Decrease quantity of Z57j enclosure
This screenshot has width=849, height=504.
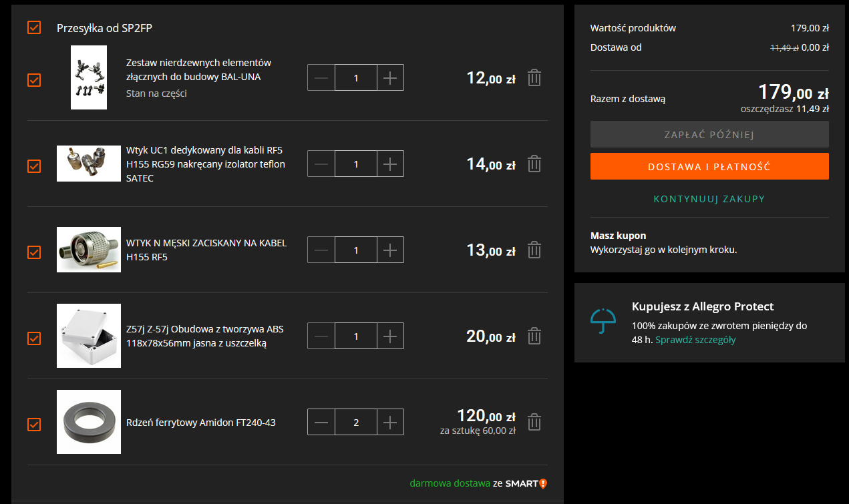coord(321,336)
